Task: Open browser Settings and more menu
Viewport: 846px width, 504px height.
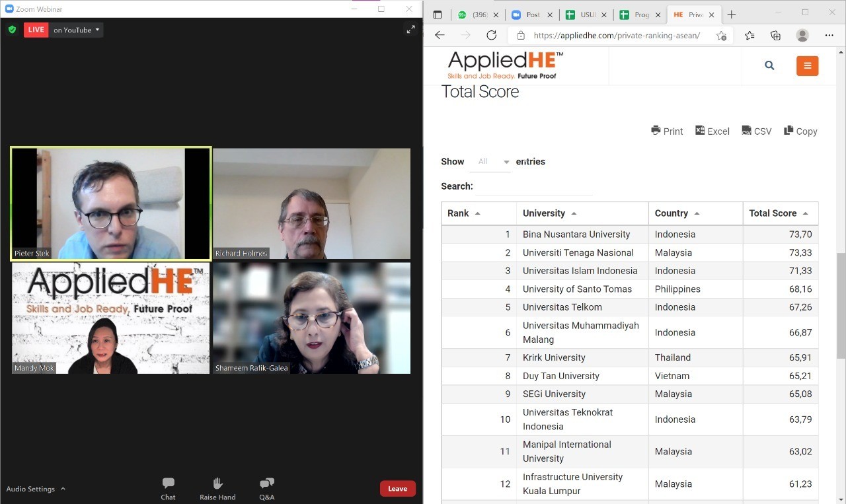Action: [829, 36]
